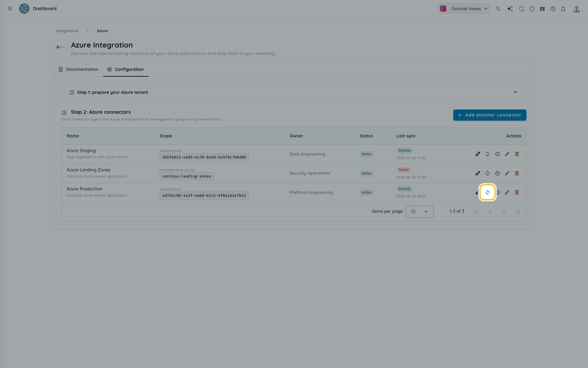The image size is (588, 368).
Task: Open the Ostorlab Videos organization dropdown
Action: click(x=464, y=9)
